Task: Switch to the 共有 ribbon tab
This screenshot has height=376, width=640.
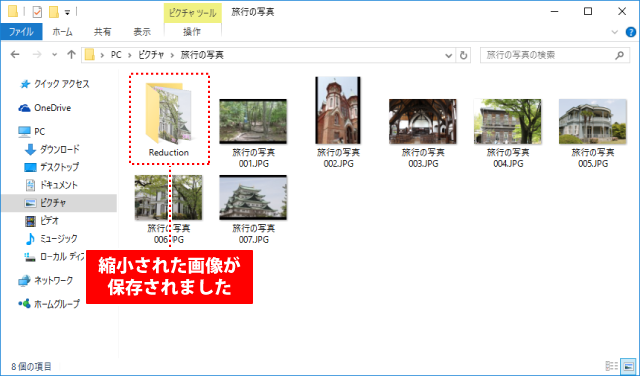Action: (102, 32)
